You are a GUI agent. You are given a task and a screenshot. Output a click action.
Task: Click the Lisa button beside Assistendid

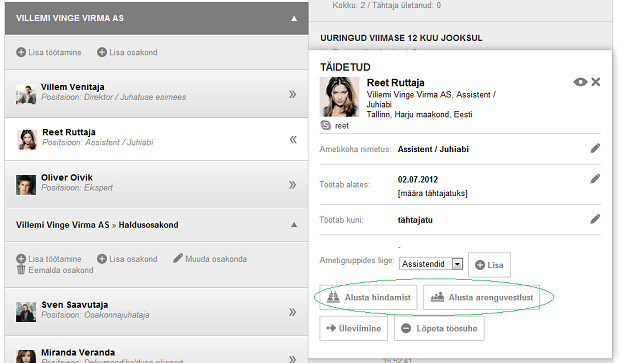click(489, 265)
